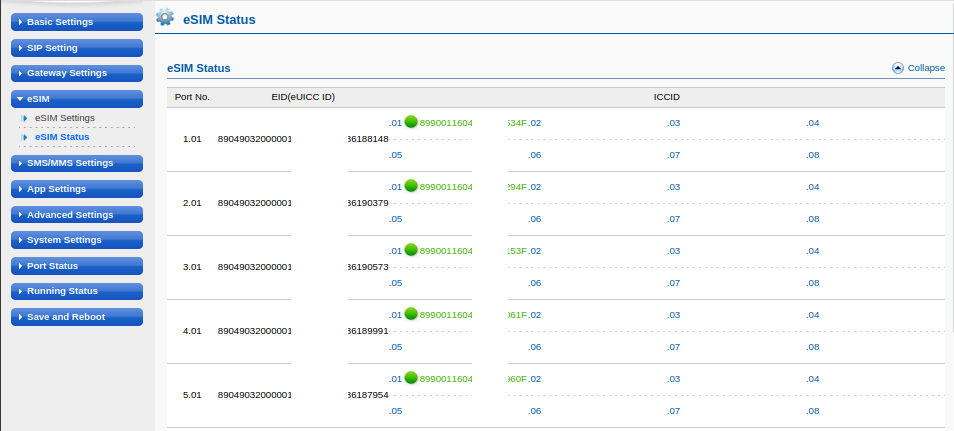The width and height of the screenshot is (954, 431).
Task: Click slot .05 in port 4.01 row
Action: point(395,347)
